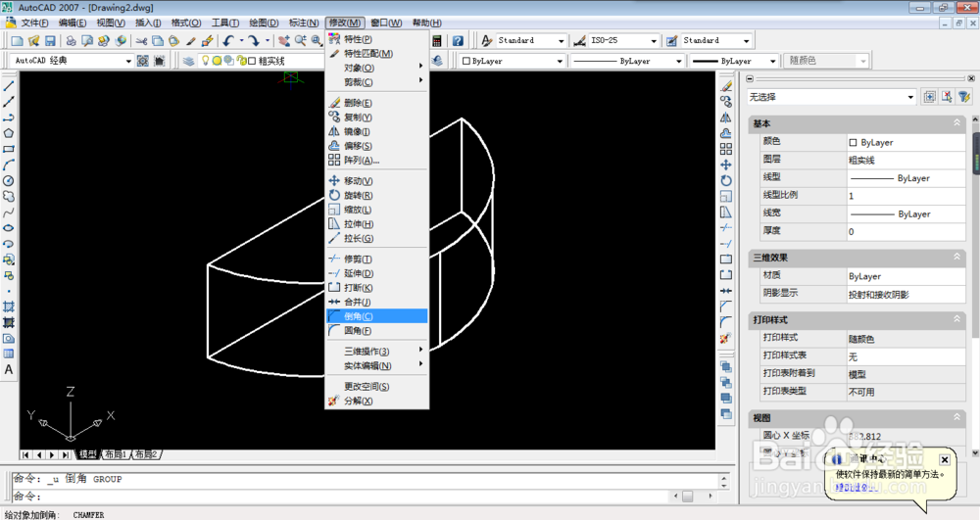Click Quick Select funnel icon in Properties

point(964,97)
